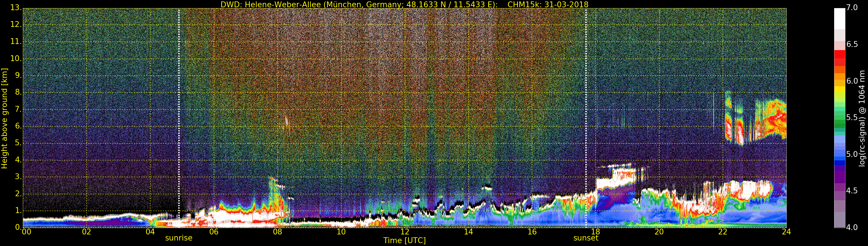Viewport: 868px width, 246px height.
Task: Click the 'Time [UTC]' x-axis label
Action: pos(404,241)
